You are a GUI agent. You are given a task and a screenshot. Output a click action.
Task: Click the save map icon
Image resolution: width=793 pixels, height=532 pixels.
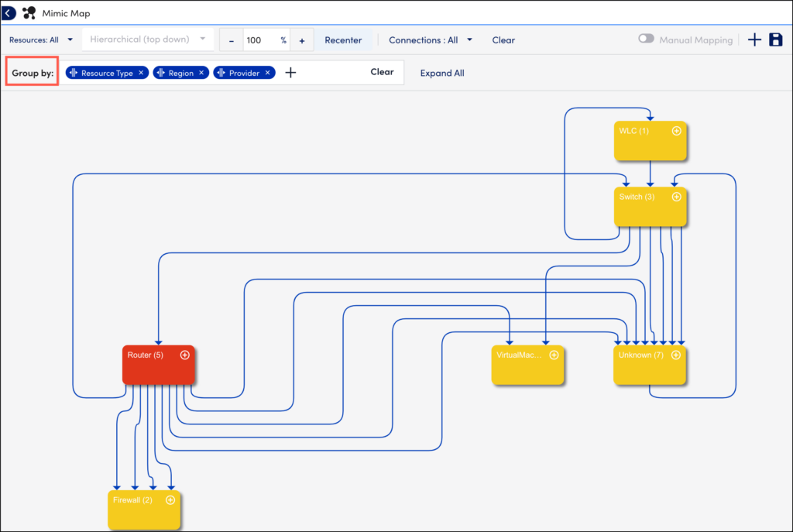coord(776,39)
